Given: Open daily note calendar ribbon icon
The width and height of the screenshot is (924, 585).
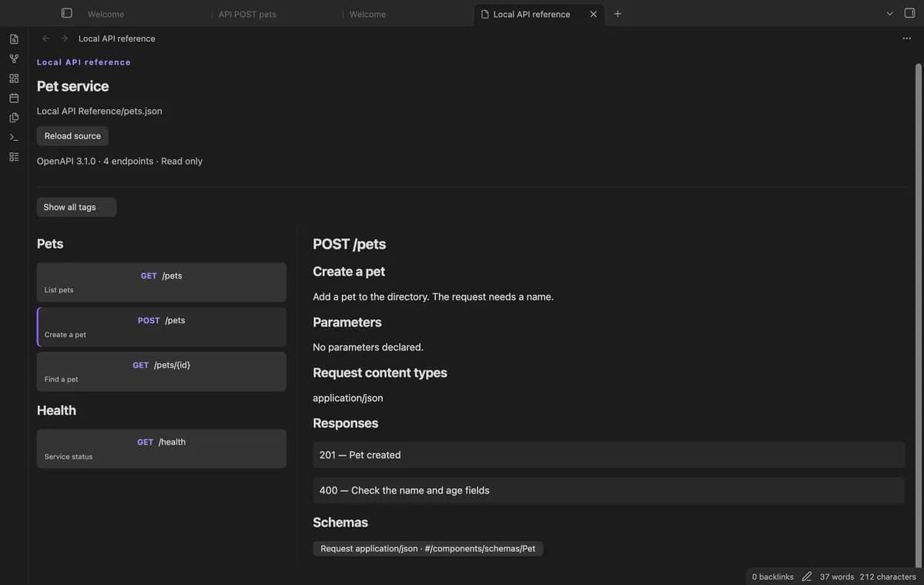Looking at the screenshot, I should tap(14, 98).
